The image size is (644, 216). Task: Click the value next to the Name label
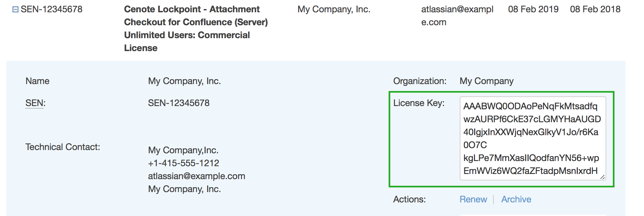click(x=184, y=81)
